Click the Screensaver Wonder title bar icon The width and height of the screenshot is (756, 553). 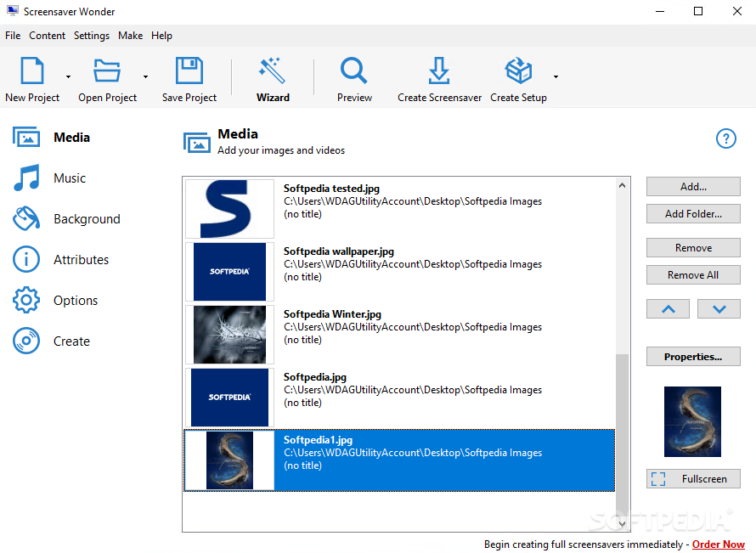13,10
